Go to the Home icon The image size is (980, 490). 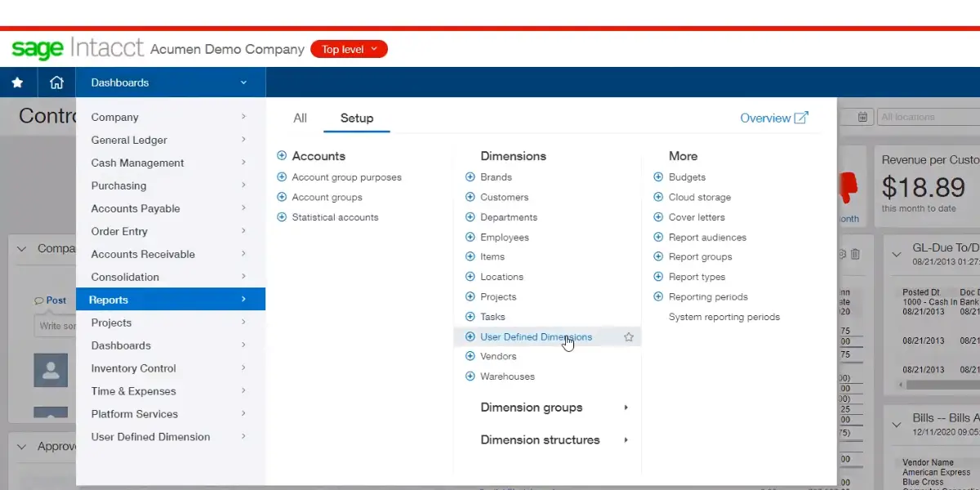coord(56,82)
